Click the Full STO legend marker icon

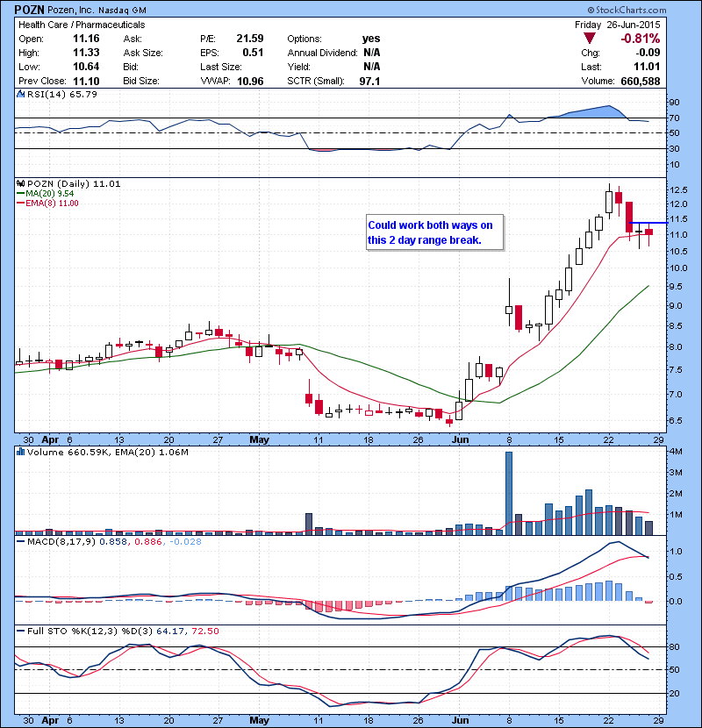pos(19,632)
